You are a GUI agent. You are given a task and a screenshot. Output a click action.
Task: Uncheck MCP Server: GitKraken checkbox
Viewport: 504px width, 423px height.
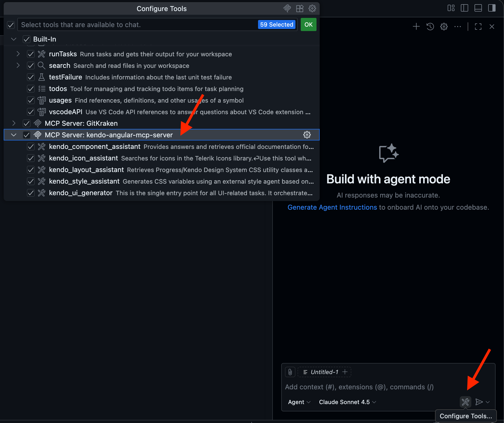27,123
